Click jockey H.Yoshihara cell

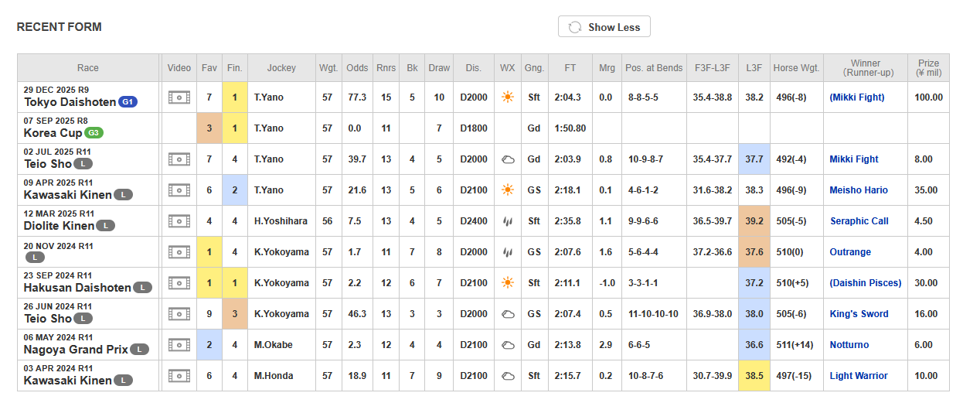click(x=281, y=221)
